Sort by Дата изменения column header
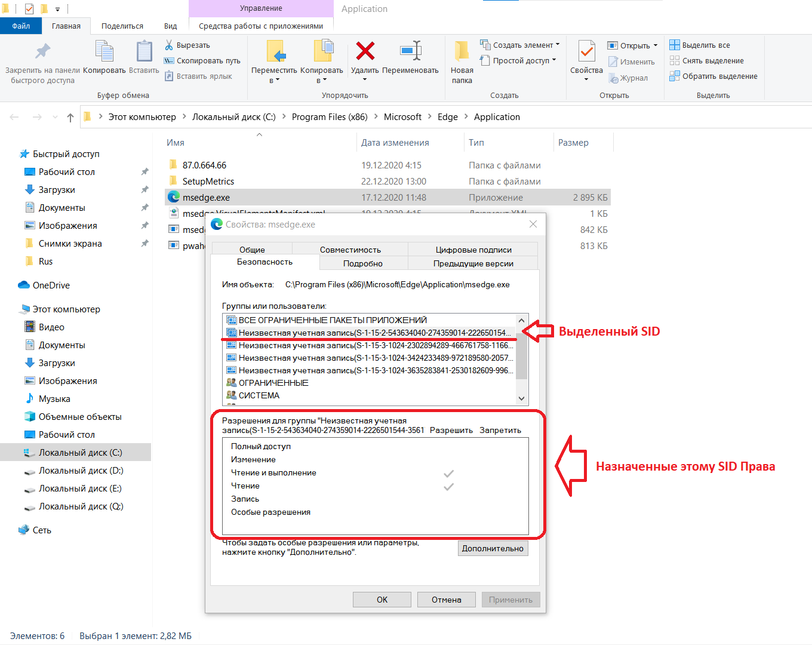This screenshot has width=812, height=645. tap(395, 143)
